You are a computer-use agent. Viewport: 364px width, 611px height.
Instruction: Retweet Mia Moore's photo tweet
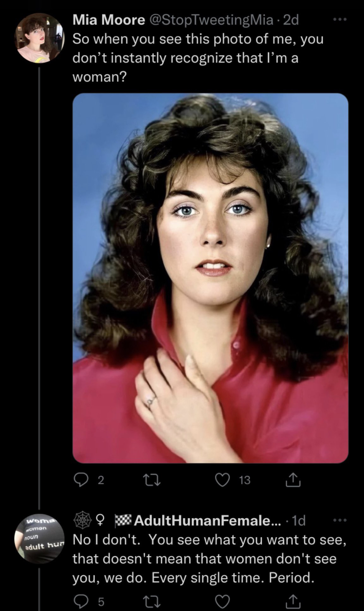click(x=151, y=480)
